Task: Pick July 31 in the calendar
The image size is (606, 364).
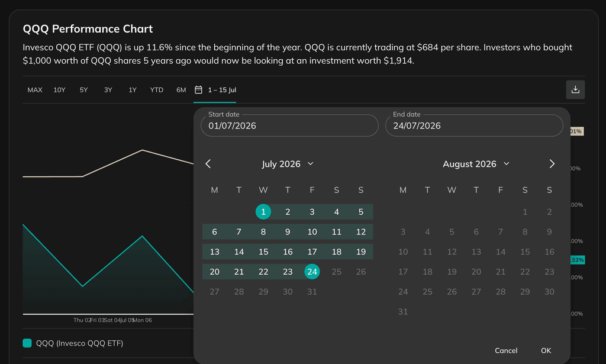Action: coord(312,292)
